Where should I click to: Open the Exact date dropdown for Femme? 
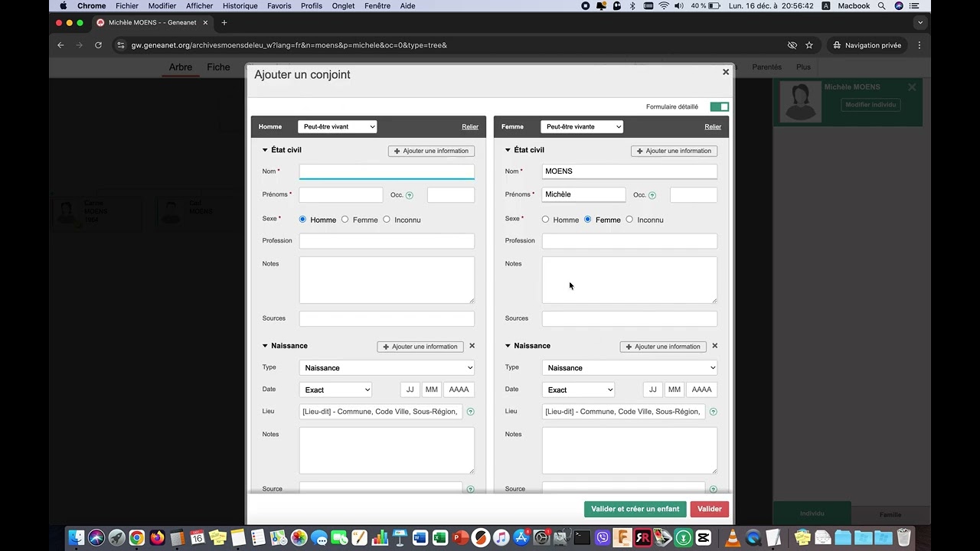coord(578,390)
